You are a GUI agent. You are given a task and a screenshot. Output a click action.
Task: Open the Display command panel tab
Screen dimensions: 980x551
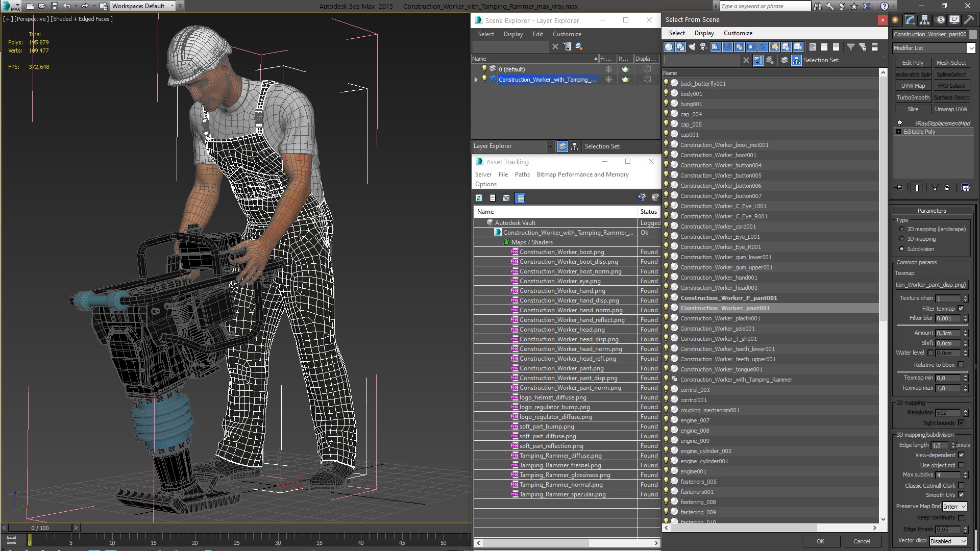(954, 20)
